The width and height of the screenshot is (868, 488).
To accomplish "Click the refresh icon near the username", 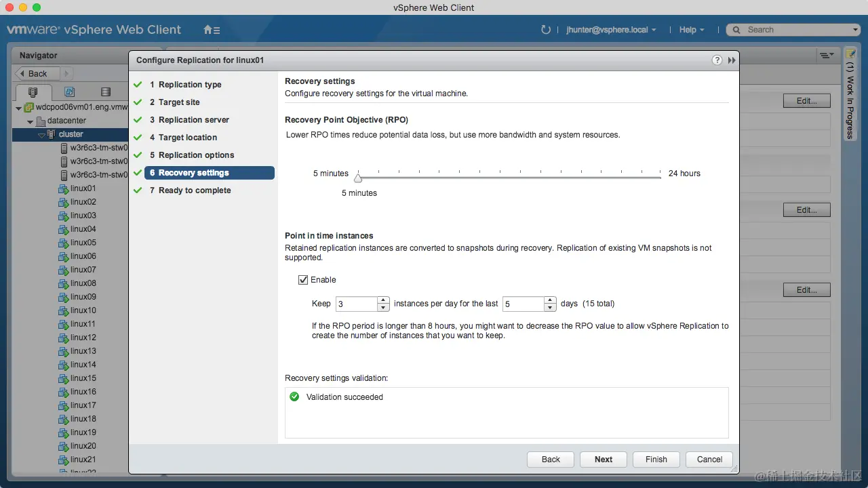I will pos(546,29).
